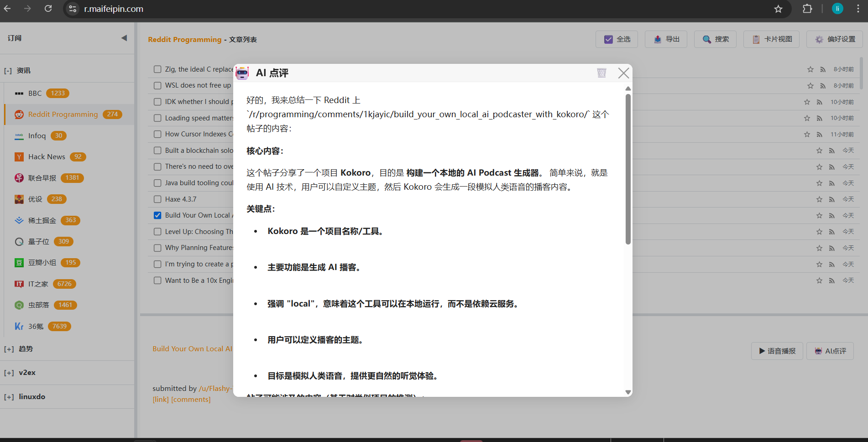Click the 全选 select-all button

(617, 39)
